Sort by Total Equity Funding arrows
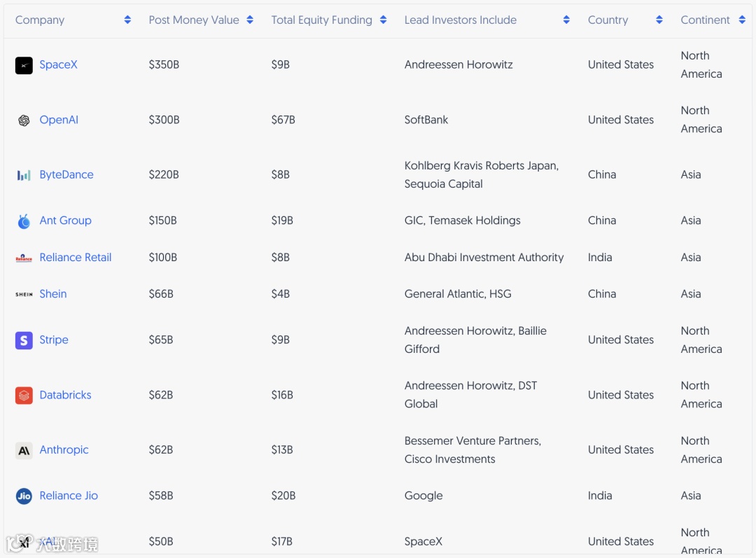Screen dimensions: 756x558 tap(383, 20)
